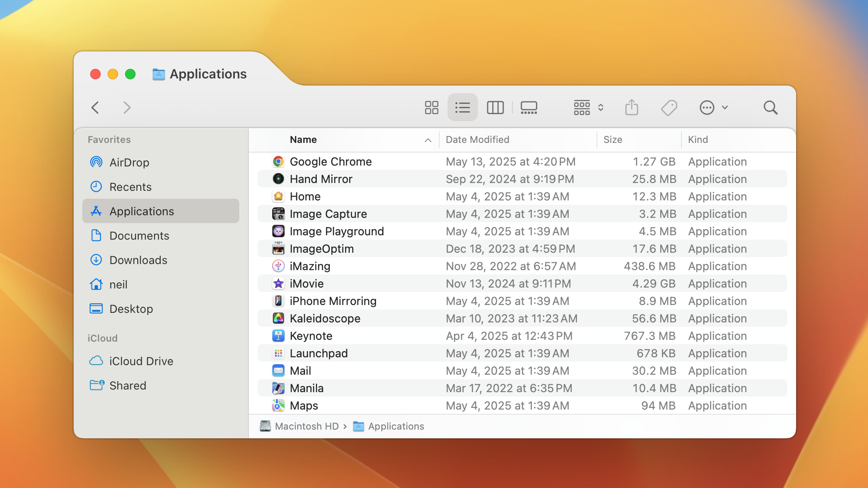Click the Image Playground file name
Screen dimensions: 868x488
point(337,231)
